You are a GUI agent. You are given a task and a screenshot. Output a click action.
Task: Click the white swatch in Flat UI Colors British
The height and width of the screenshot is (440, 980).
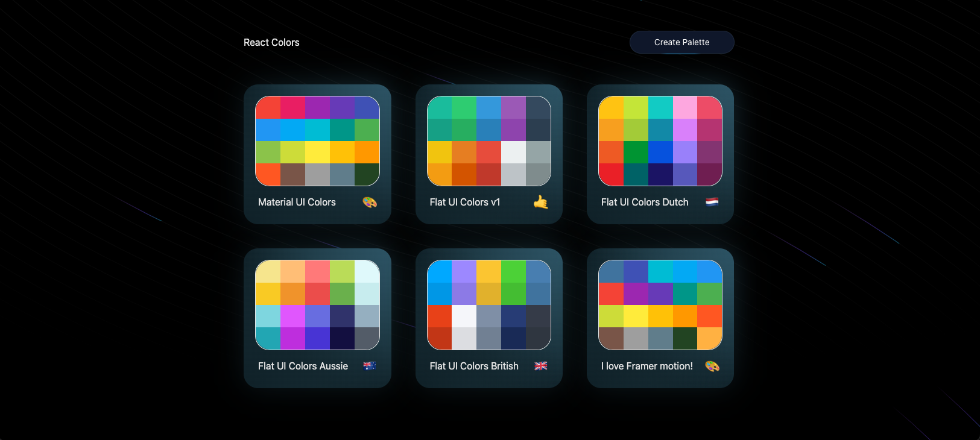click(464, 316)
